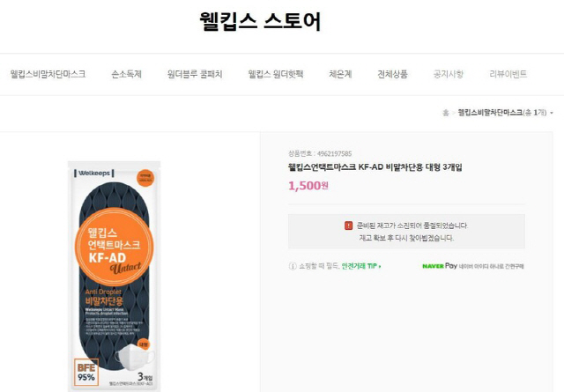Click the NAVER Pay logo
Image resolution: width=564 pixels, height=392 pixels.
tap(440, 266)
